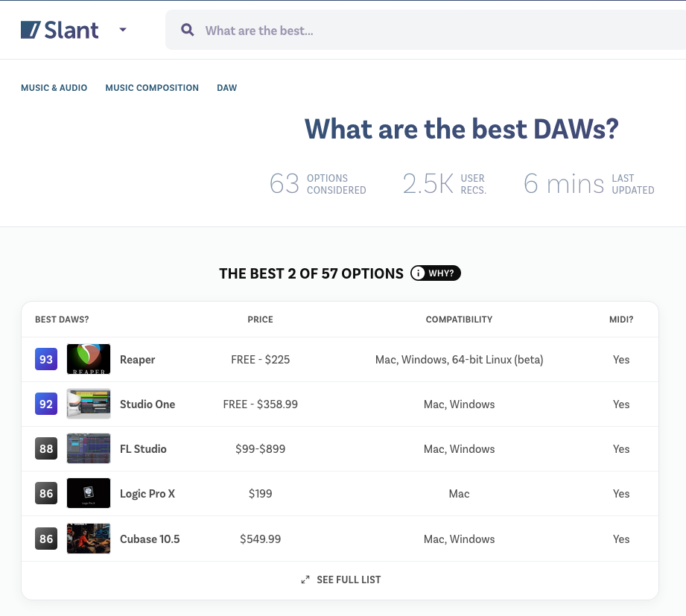This screenshot has height=616, width=686.
Task: Open the Logic Pro X thumbnail image
Action: 89,493
